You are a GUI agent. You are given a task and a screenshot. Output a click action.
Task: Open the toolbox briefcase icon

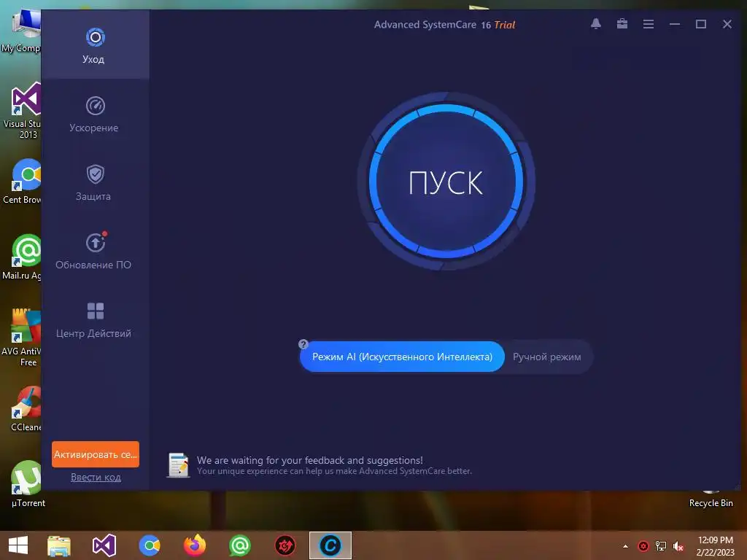(x=622, y=24)
